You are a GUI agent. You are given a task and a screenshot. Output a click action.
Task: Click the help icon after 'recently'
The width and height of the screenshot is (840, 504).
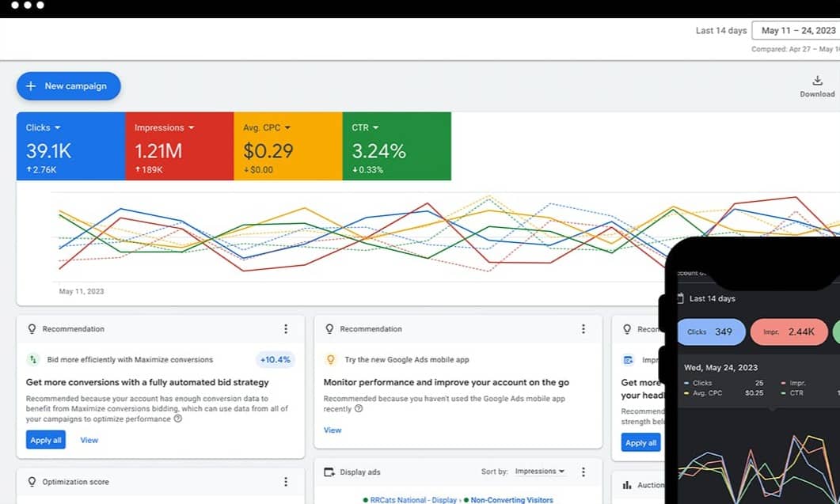pos(359,409)
